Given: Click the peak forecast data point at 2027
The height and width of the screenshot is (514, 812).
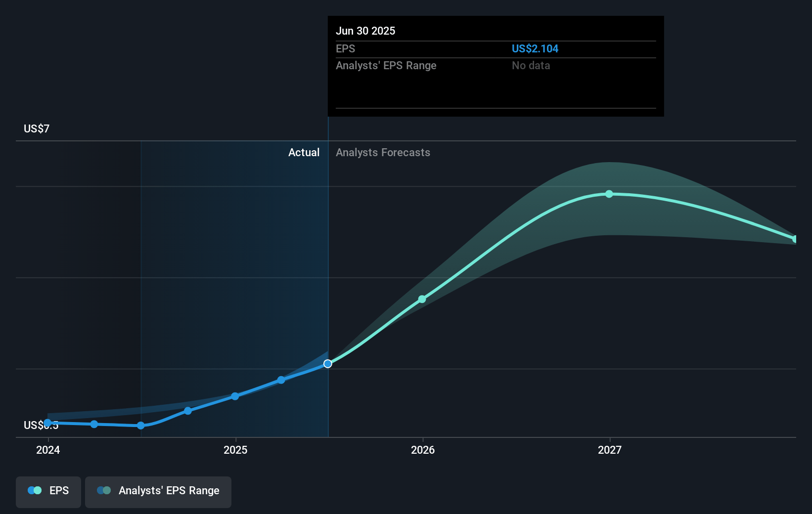Looking at the screenshot, I should (x=609, y=194).
